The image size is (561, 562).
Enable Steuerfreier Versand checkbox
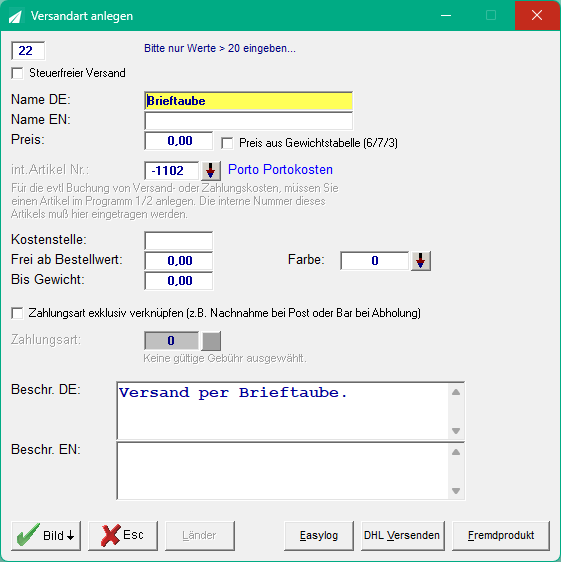point(17,73)
